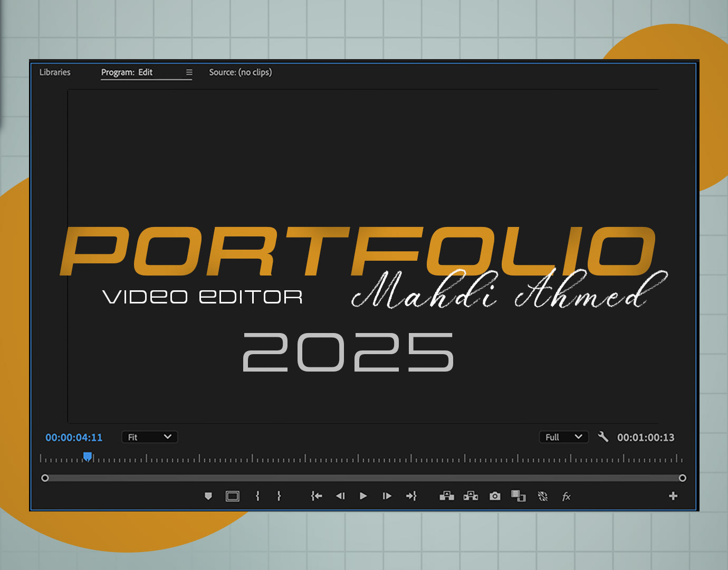The width and height of the screenshot is (728, 570).
Task: Click the Comparison View icon
Action: click(519, 496)
